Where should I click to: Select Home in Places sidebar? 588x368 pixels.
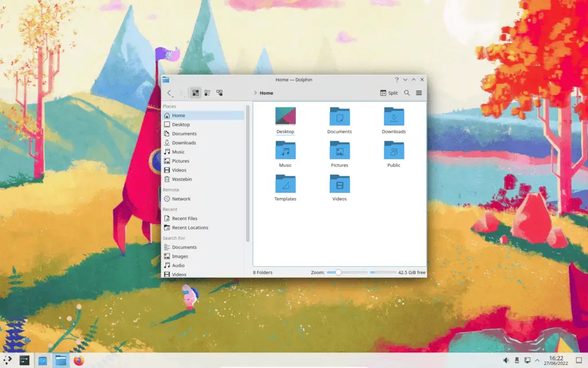pos(203,115)
